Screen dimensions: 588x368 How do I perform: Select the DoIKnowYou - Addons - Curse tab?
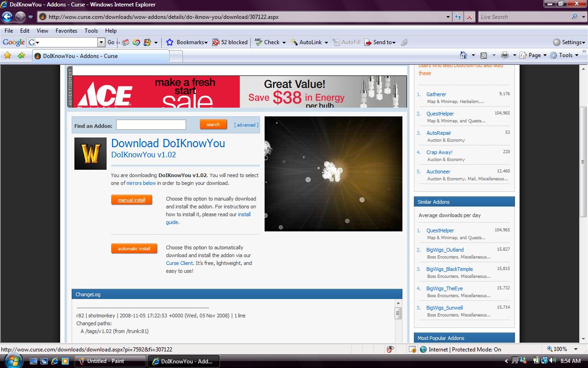(100, 56)
